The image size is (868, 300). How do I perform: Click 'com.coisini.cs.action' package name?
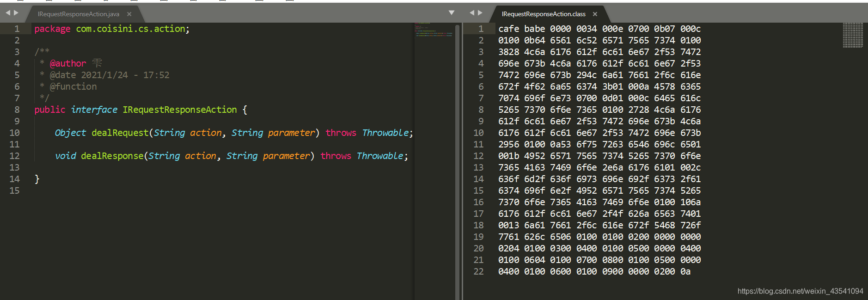coord(130,29)
